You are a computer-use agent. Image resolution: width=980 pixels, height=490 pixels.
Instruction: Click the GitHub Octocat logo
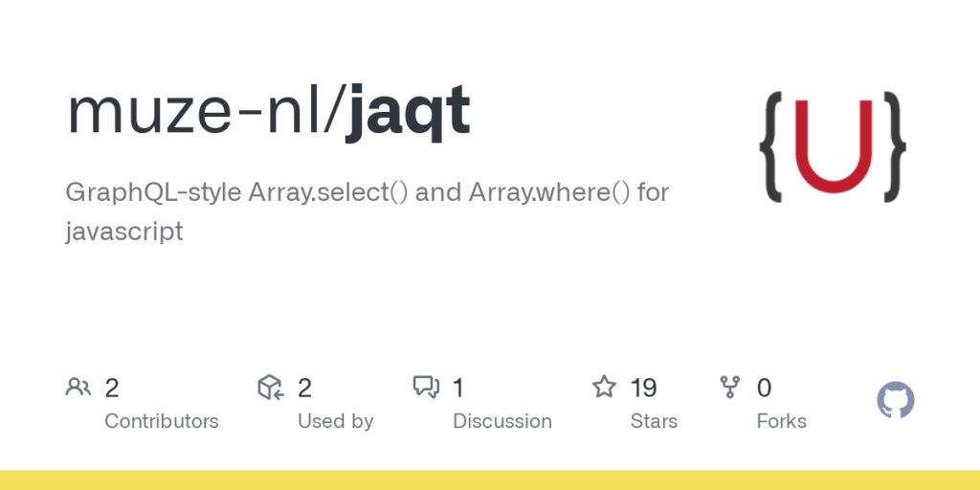pyautogui.click(x=895, y=400)
